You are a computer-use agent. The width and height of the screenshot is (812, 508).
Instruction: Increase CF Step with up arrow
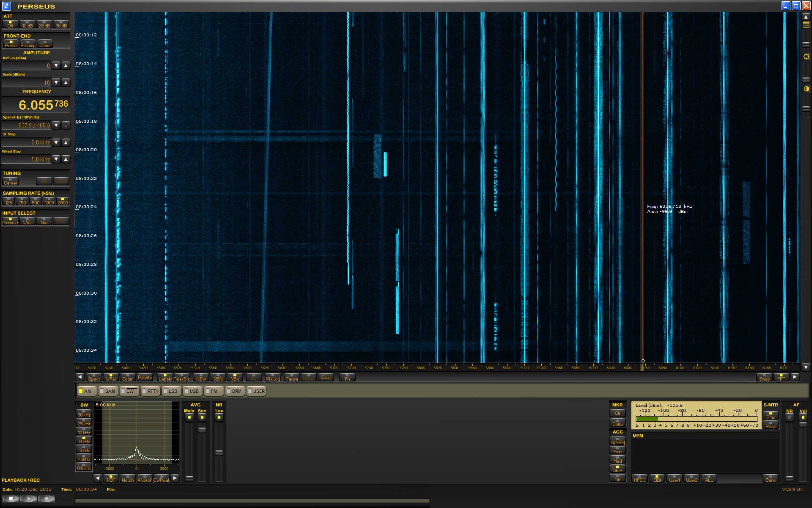pyautogui.click(x=66, y=142)
